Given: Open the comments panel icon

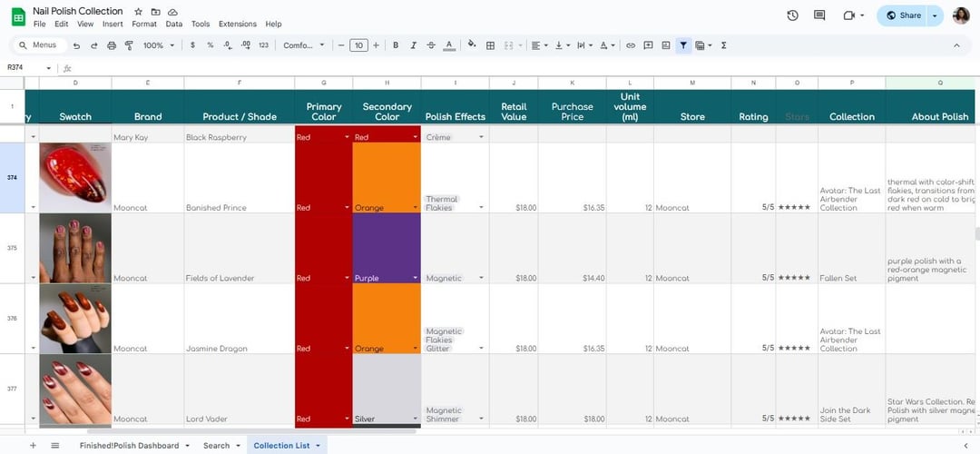Looking at the screenshot, I should tap(819, 15).
